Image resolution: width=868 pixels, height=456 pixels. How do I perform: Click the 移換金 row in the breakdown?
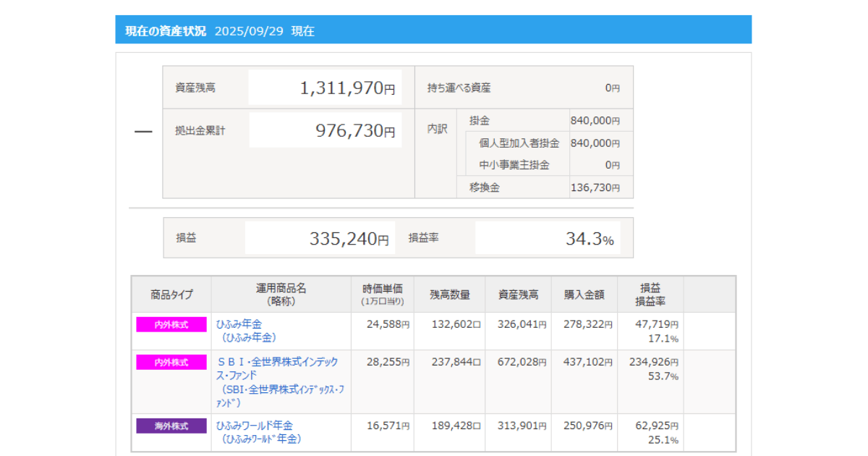point(485,187)
